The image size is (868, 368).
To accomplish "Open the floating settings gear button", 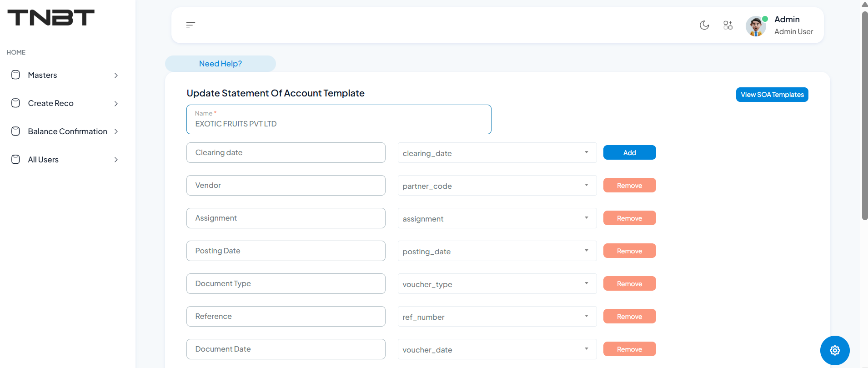I will pos(834,350).
